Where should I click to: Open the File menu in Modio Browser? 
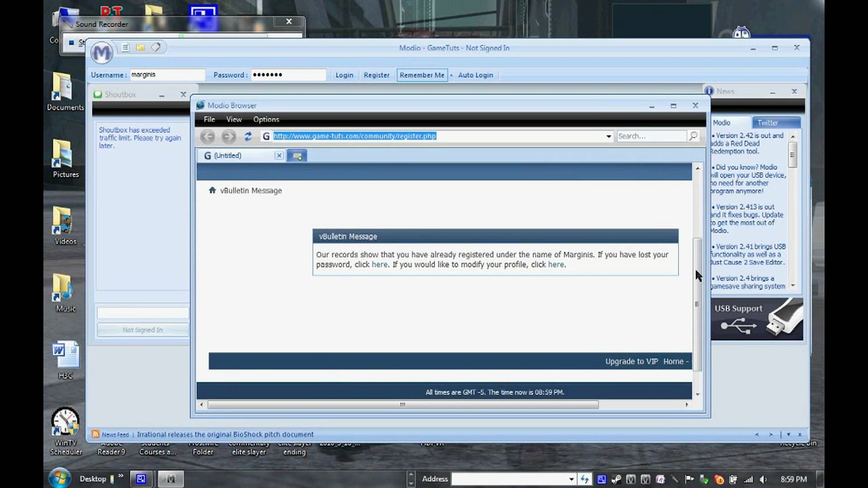tap(210, 119)
